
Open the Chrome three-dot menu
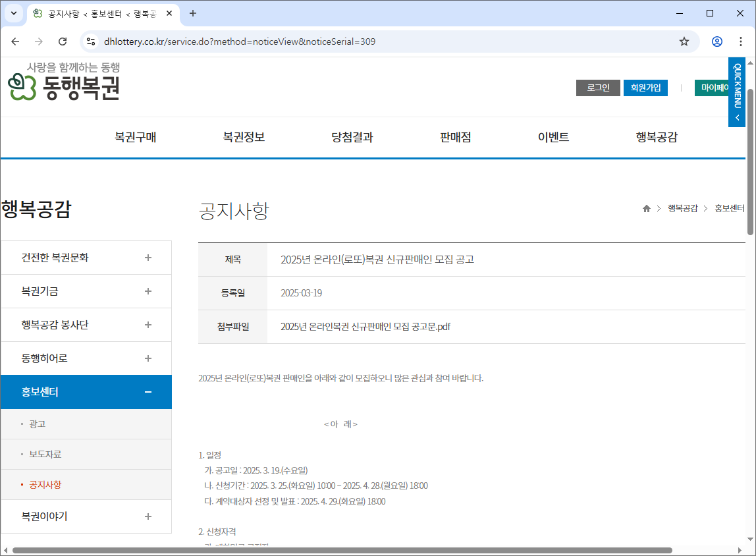coord(740,41)
